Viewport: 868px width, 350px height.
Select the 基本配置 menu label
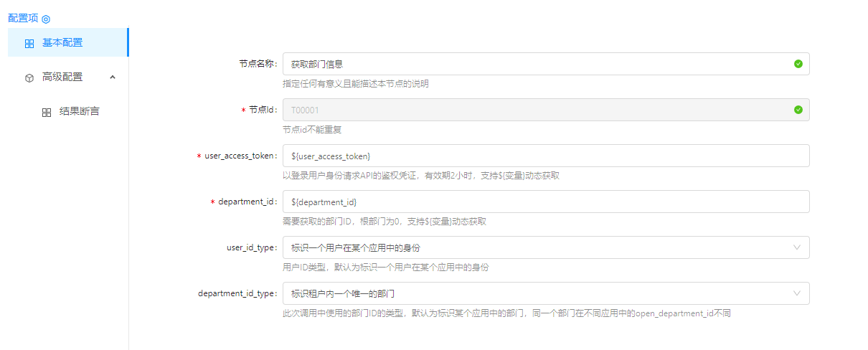[x=62, y=42]
